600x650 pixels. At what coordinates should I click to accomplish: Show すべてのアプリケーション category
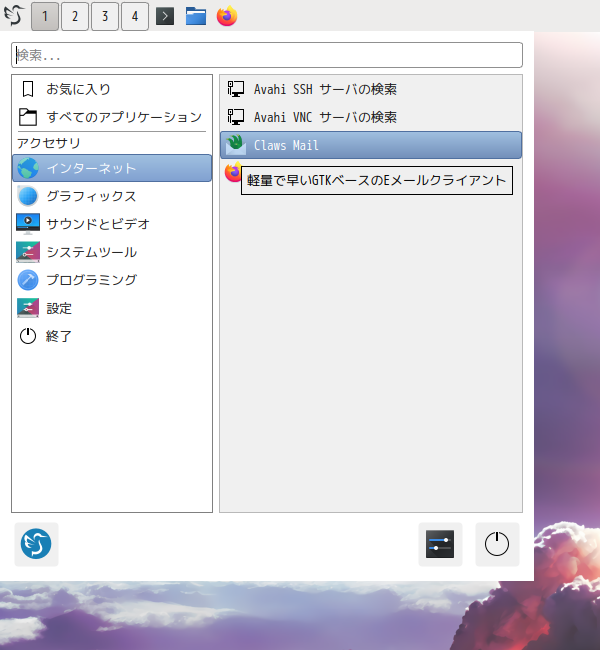point(112,117)
